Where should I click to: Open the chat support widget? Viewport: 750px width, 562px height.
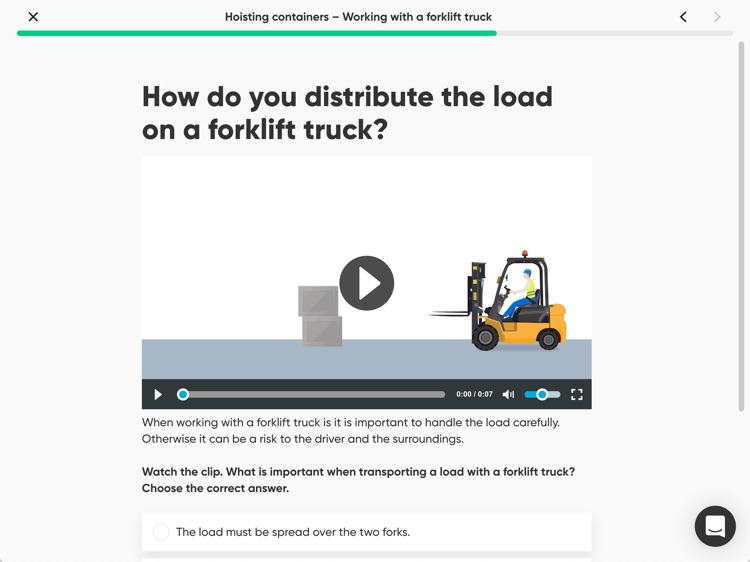[x=715, y=526]
